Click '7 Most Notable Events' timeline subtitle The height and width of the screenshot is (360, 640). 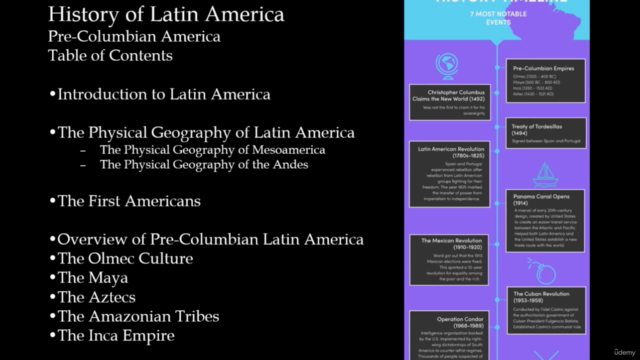498,18
